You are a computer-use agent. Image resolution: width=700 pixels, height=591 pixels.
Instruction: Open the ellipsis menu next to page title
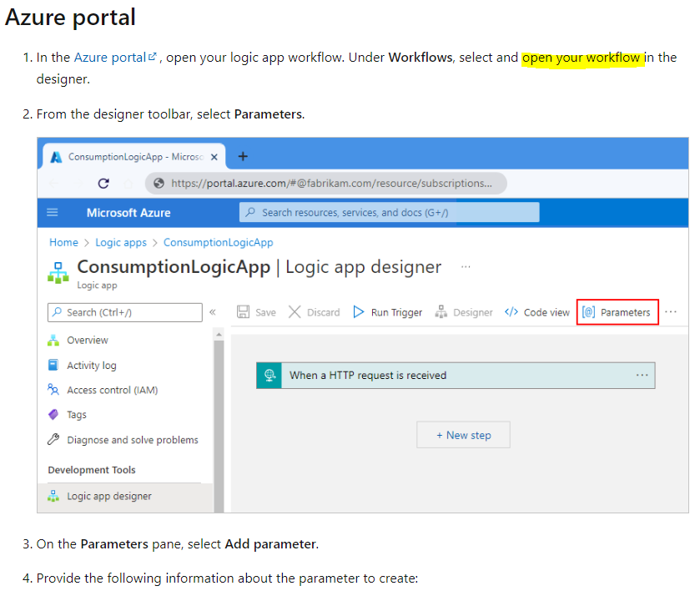(466, 266)
